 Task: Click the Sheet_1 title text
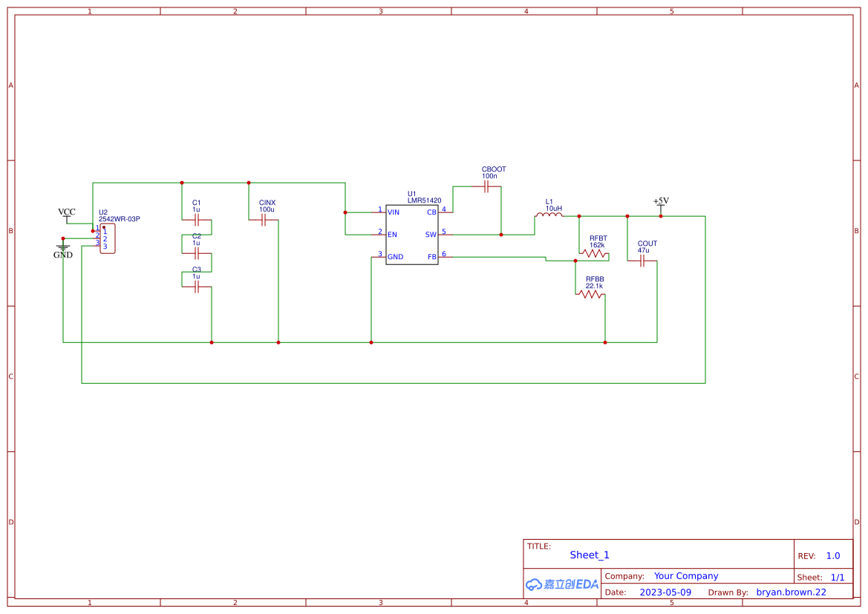pos(589,555)
